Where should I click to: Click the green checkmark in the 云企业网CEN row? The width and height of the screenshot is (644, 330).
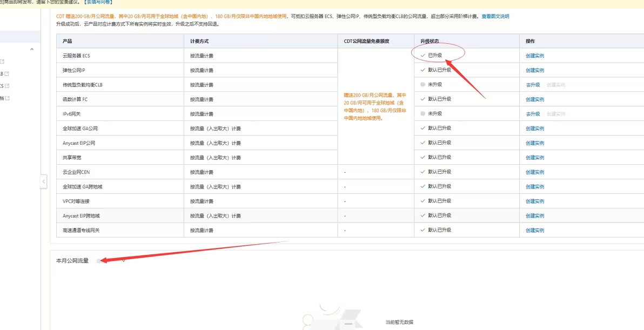tap(422, 172)
